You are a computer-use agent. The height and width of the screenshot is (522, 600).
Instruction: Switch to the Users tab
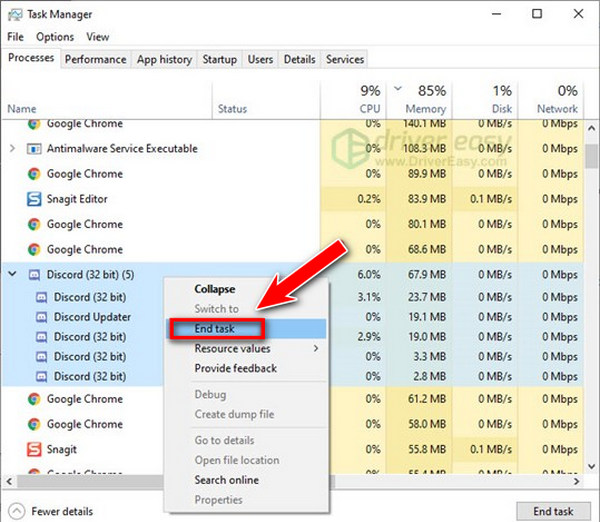click(x=260, y=59)
